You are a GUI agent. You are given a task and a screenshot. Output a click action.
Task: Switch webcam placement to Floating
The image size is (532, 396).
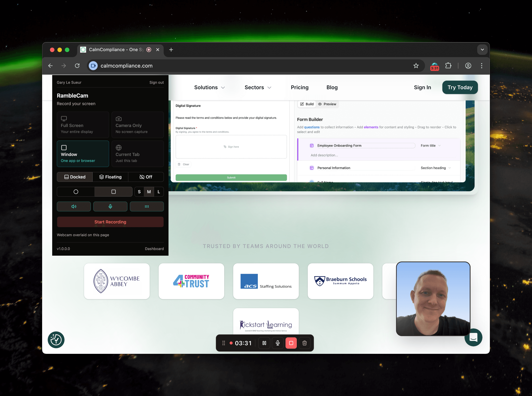110,177
